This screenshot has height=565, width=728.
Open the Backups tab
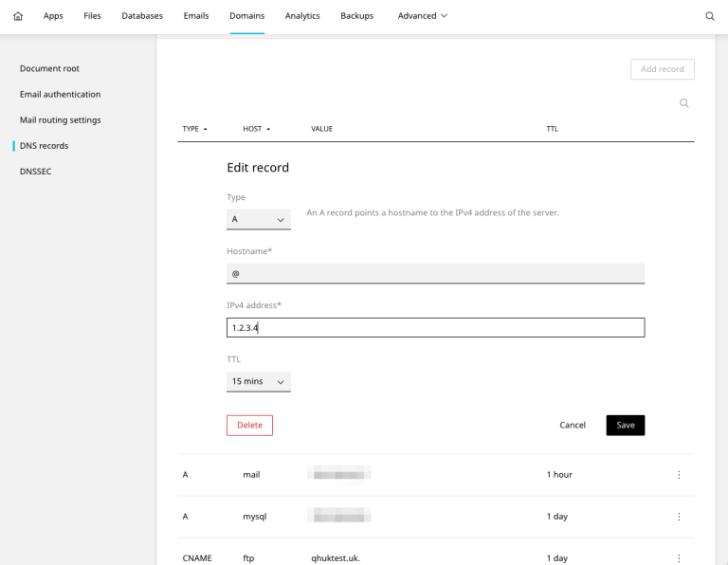pos(357,16)
